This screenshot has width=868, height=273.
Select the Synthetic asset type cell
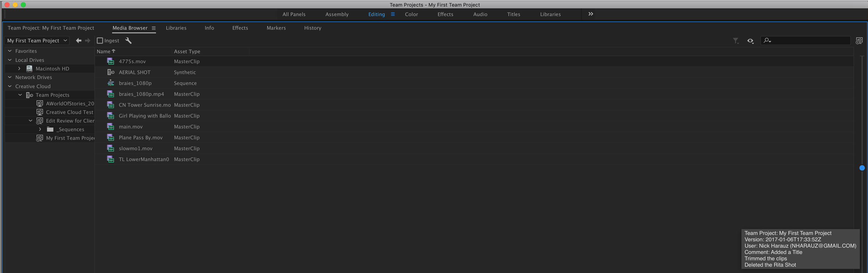coord(185,72)
